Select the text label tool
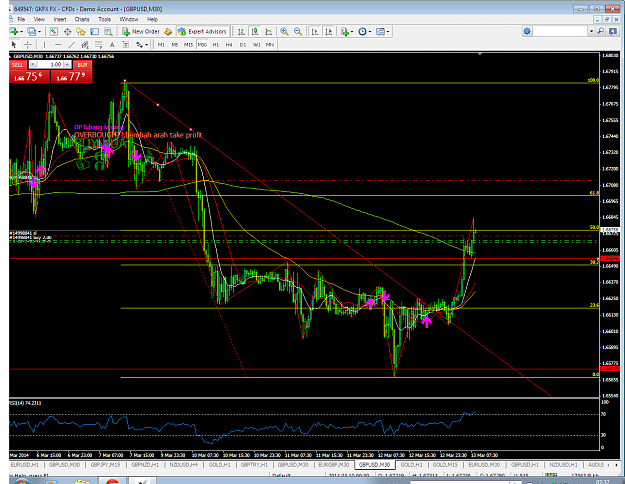The image size is (625, 484). (x=126, y=45)
